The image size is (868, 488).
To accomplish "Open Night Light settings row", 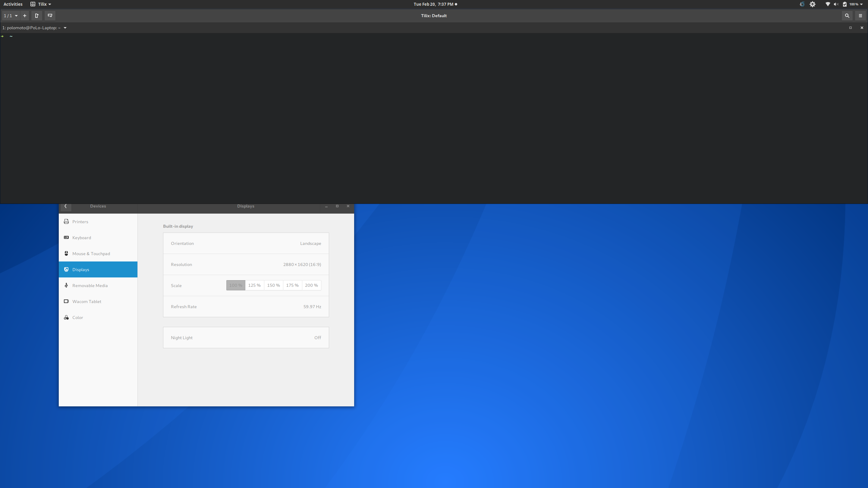I will [x=246, y=337].
